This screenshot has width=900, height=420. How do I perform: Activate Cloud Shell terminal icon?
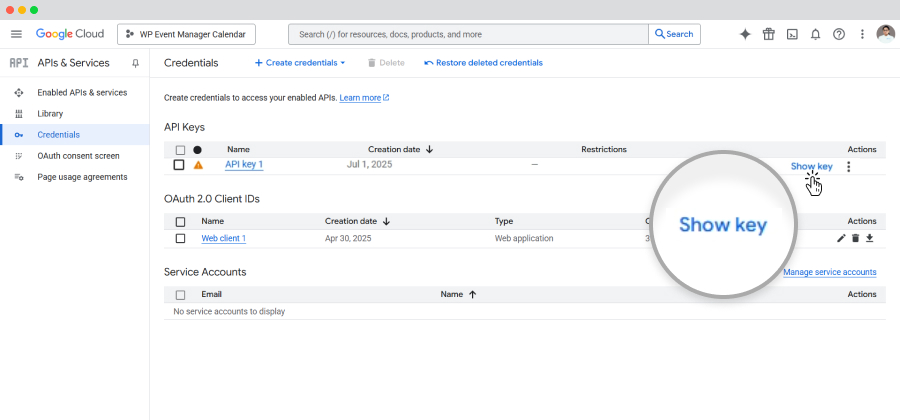pos(792,34)
